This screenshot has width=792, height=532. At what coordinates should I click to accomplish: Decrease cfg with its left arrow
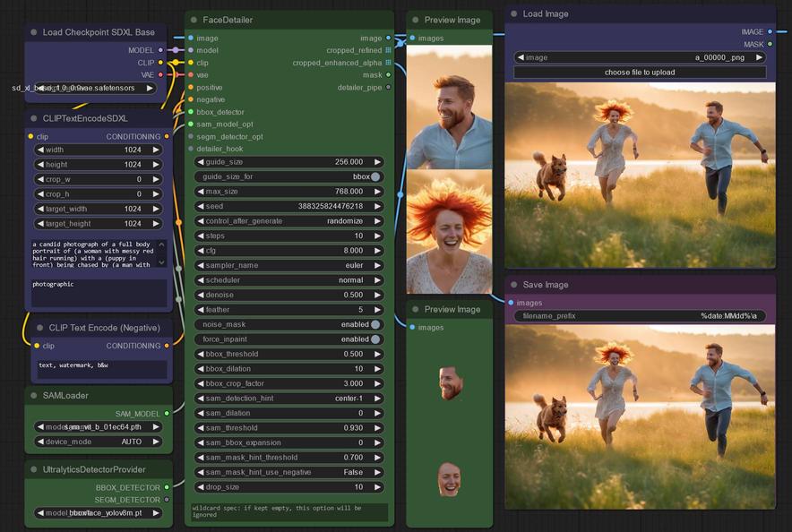click(201, 251)
